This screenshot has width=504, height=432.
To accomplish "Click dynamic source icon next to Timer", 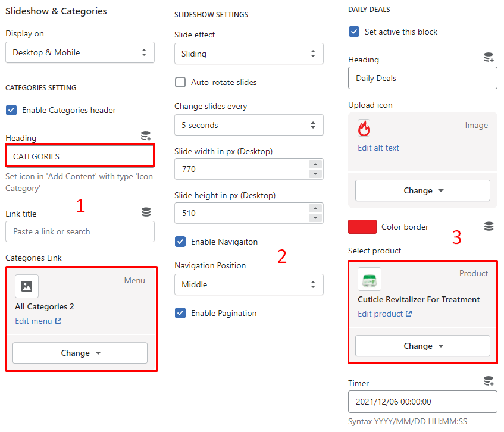I will 489,381.
